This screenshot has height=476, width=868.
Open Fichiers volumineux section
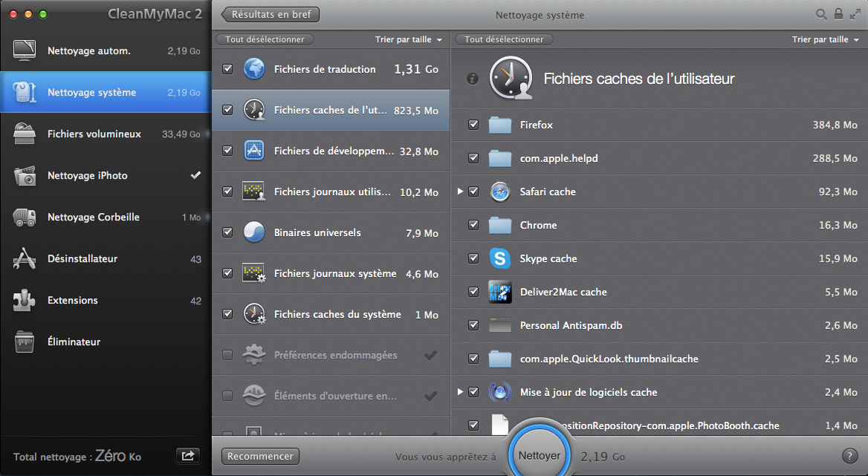106,134
